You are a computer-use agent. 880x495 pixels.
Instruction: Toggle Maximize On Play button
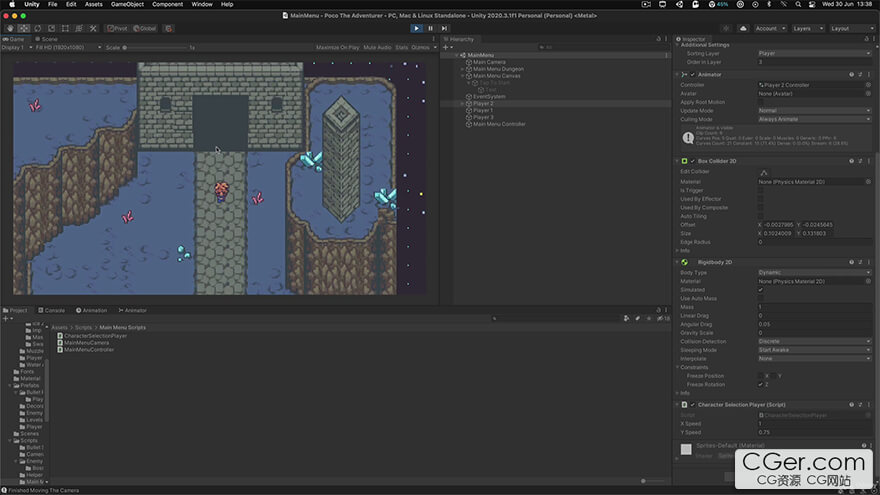coord(337,48)
